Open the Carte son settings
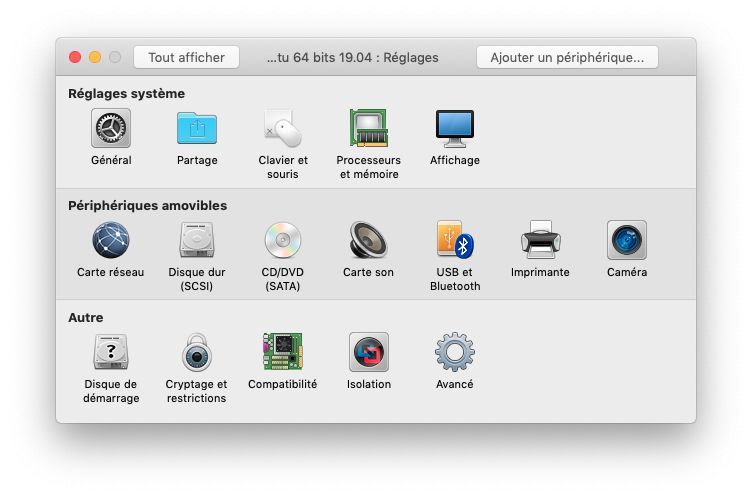Viewport: 752px width, 497px height. [368, 240]
